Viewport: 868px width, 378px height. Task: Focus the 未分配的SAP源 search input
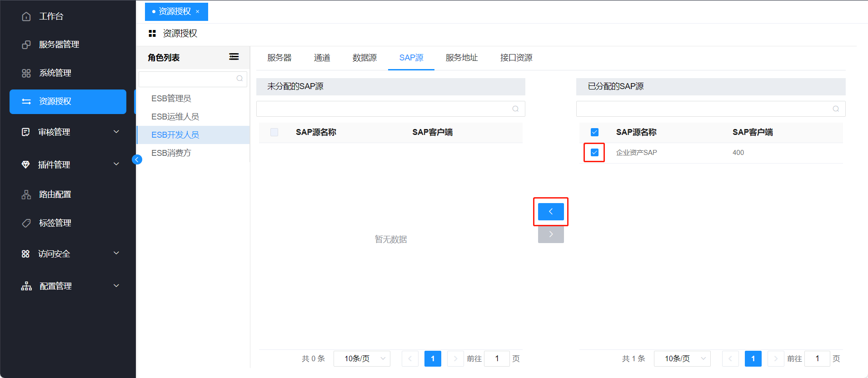391,109
